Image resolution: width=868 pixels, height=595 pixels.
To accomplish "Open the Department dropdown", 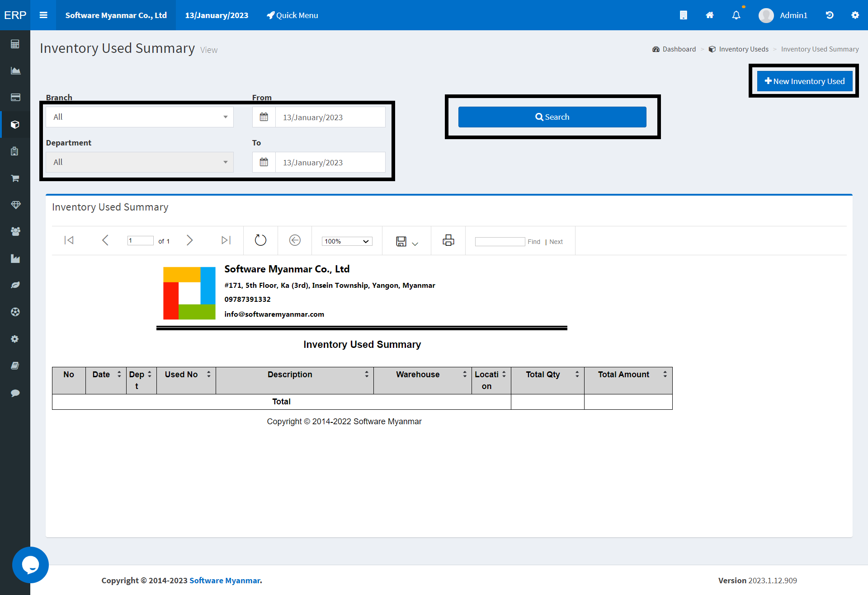I will click(x=140, y=162).
